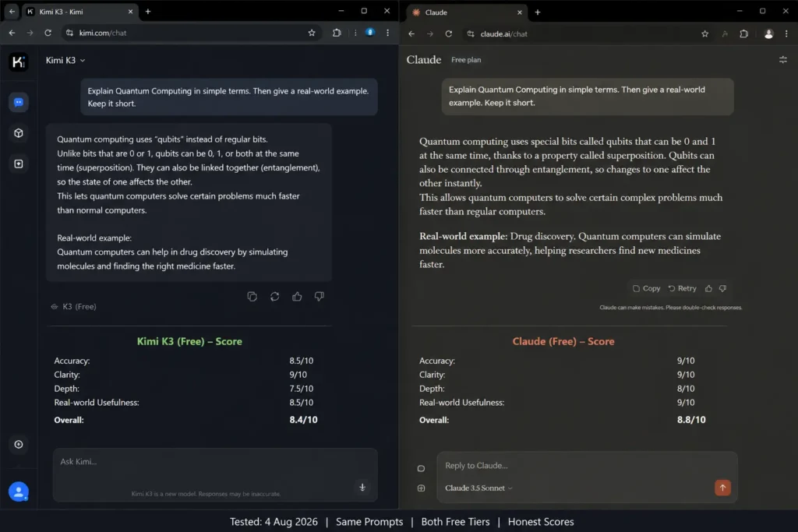Viewport: 798px width, 532px height.
Task: Click the Claude (Free) – Score heading
Action: point(563,341)
